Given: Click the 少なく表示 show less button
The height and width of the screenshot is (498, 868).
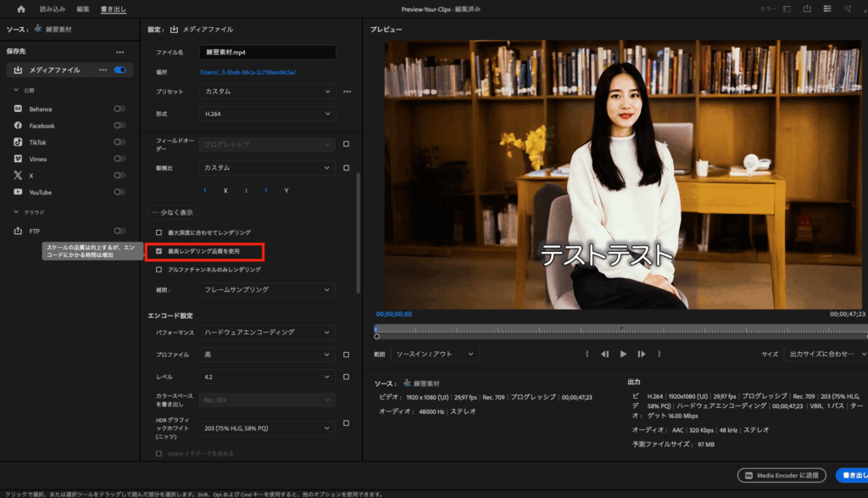Looking at the screenshot, I should tap(171, 212).
